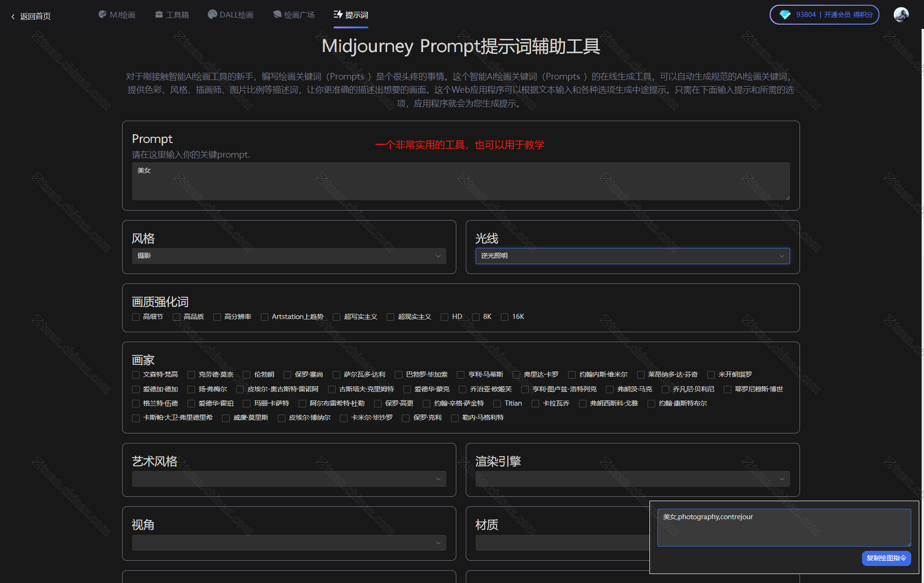Image resolution: width=924 pixels, height=583 pixels.
Task: Select painter 卡拉瓦乔 checkbox
Action: (x=535, y=404)
